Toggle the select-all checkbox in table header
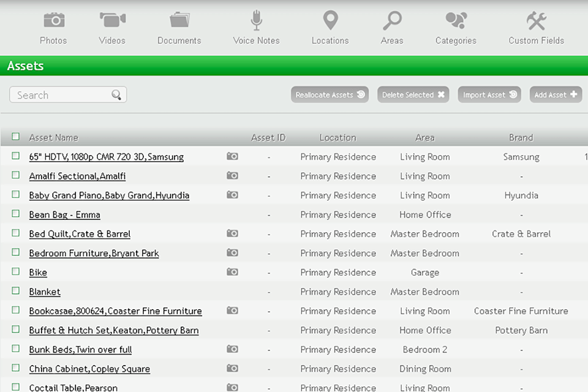588x392 pixels. 16,137
